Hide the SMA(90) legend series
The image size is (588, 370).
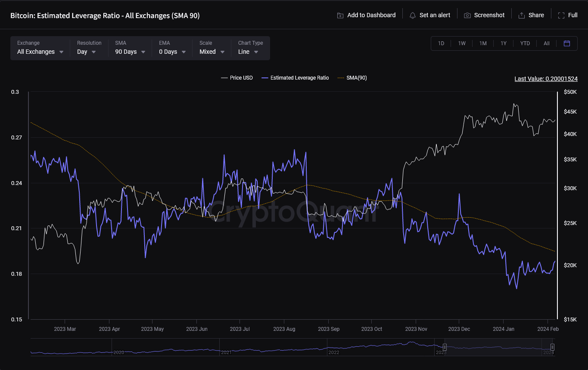point(352,78)
